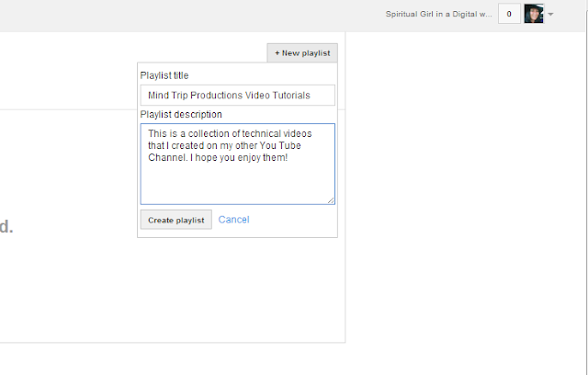This screenshot has width=588, height=375.
Task: Click the Playlist description label
Action: pos(181,114)
